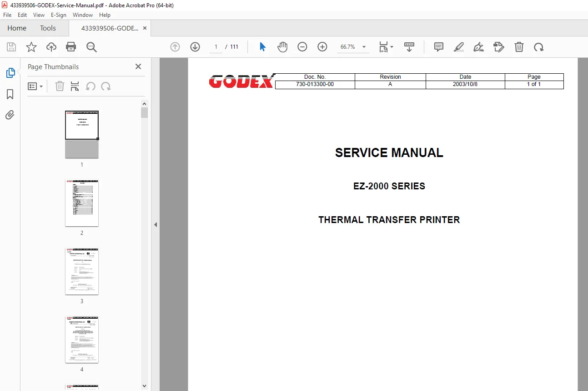The image size is (588, 391).
Task: Show the Page Thumbnails sidebar icon
Action: [10, 72]
